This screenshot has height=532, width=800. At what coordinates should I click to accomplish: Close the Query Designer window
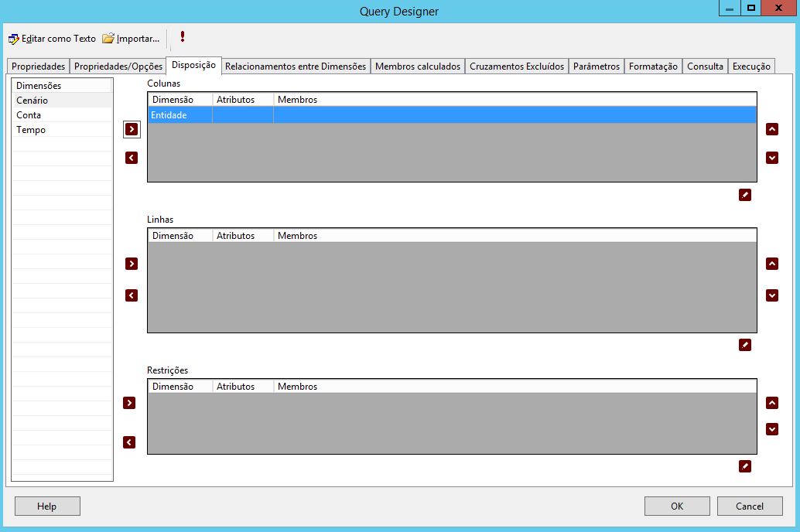click(x=778, y=9)
